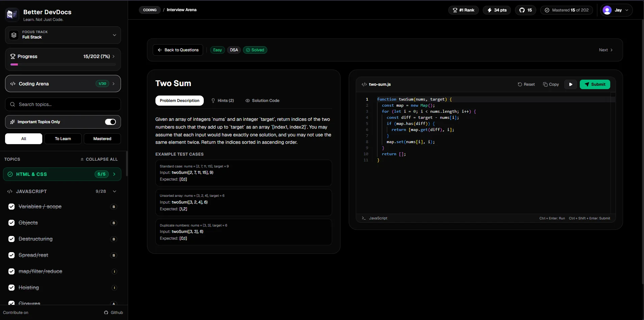Screen dimensions: 644x320
Task: Click the Search topics input field
Action: (x=63, y=104)
